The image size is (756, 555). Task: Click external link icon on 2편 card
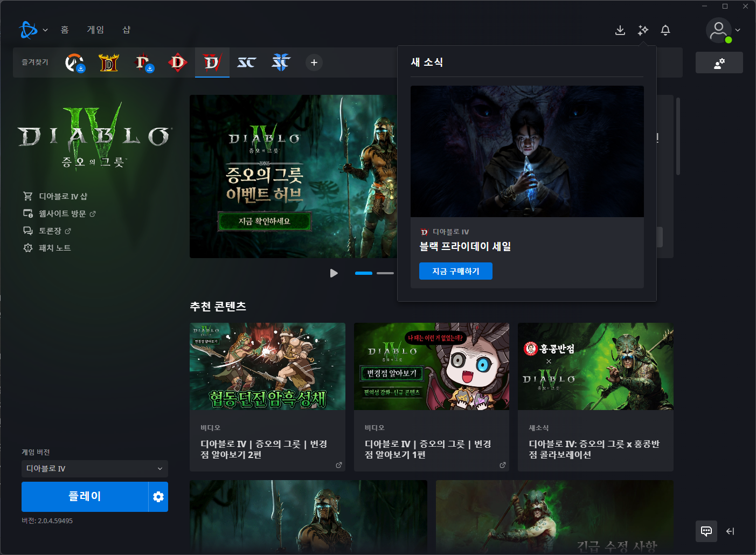(x=339, y=465)
